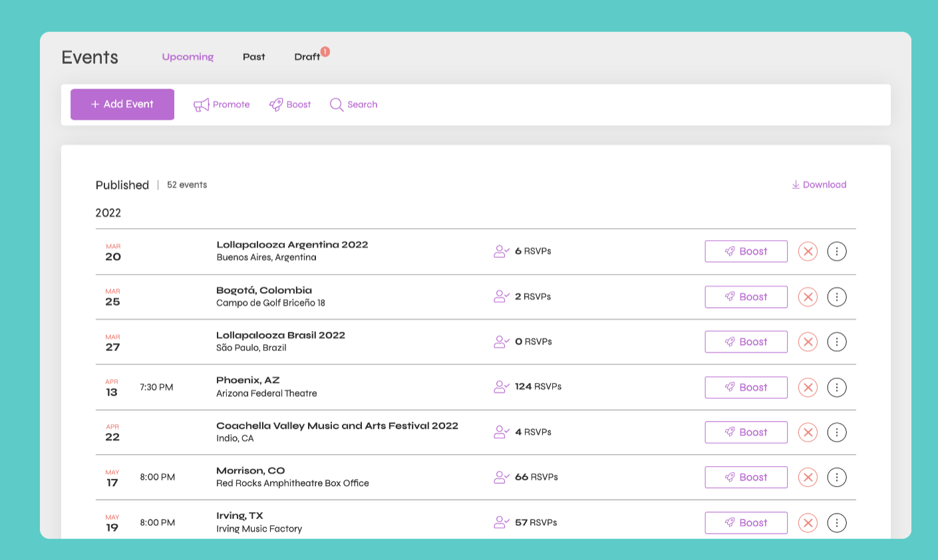Switch to the Past tab
The width and height of the screenshot is (938, 560).
254,57
